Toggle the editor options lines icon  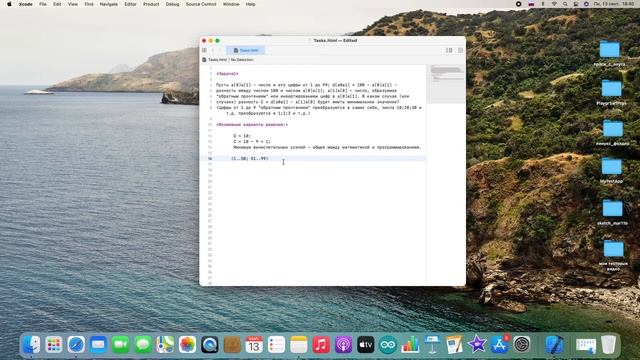tap(449, 50)
